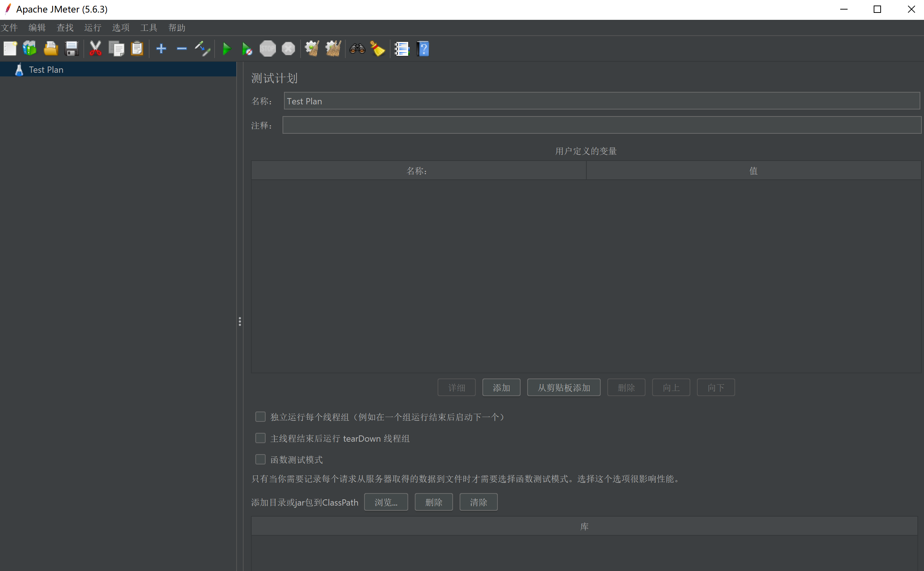Open Search with the binoculars icon
Screen dimensions: 924x571
tap(357, 49)
